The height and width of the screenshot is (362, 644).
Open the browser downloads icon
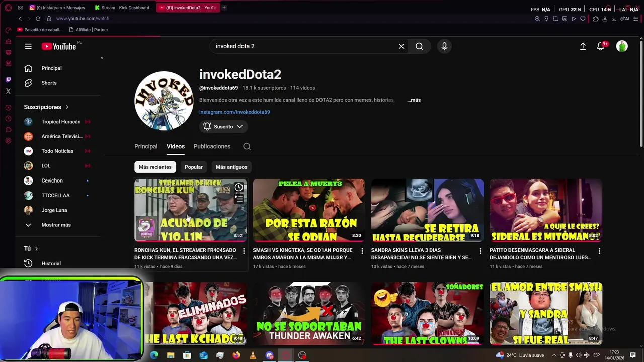(x=614, y=19)
